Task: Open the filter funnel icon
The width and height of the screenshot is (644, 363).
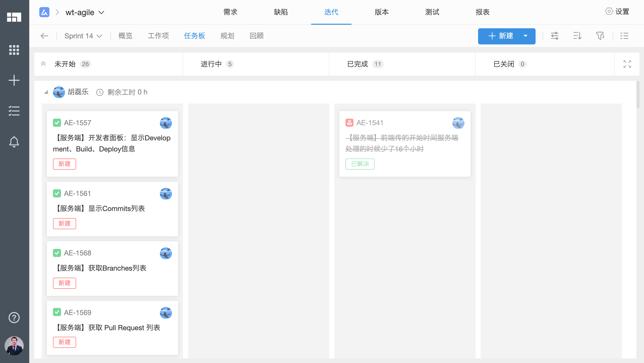Action: [600, 36]
